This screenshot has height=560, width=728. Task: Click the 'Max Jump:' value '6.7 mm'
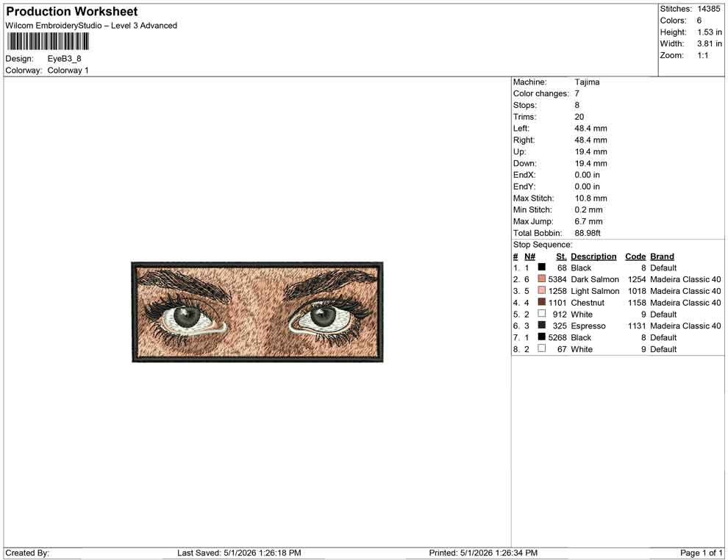588,221
